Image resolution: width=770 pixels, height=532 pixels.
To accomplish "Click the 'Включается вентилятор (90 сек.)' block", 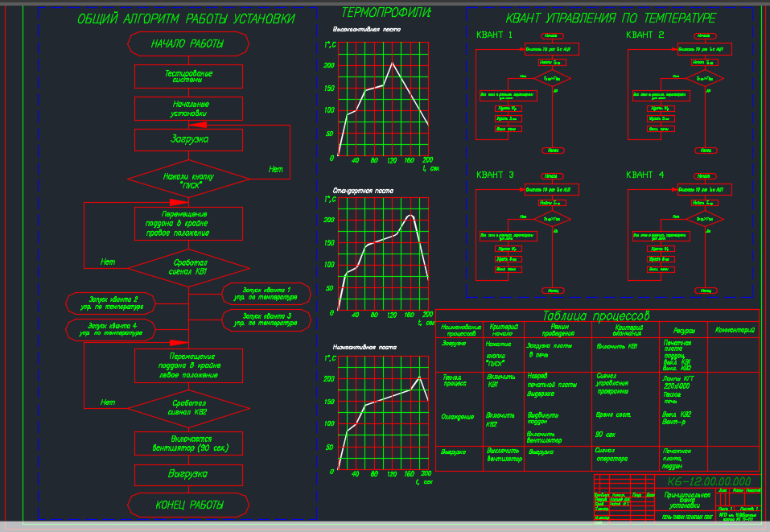I will pos(188,443).
